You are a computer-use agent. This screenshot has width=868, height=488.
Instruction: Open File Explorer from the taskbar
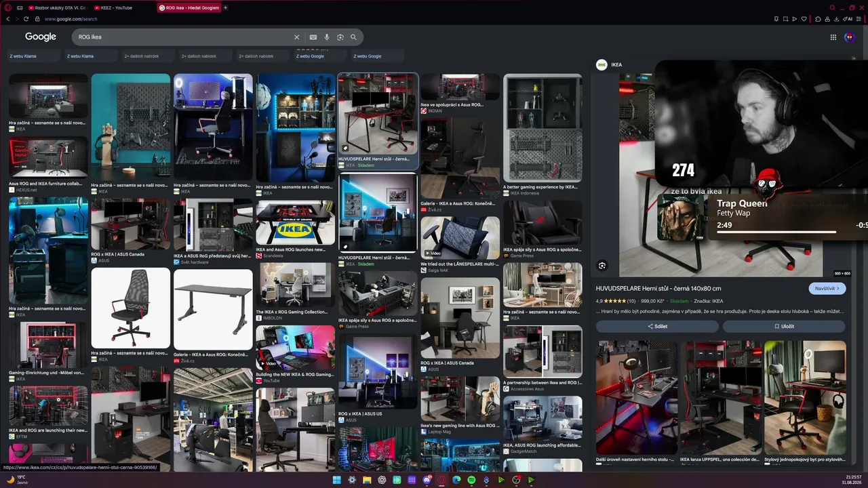click(367, 480)
